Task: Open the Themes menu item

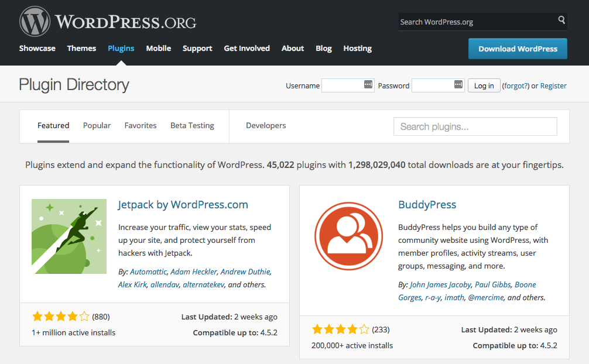Action: [x=81, y=48]
